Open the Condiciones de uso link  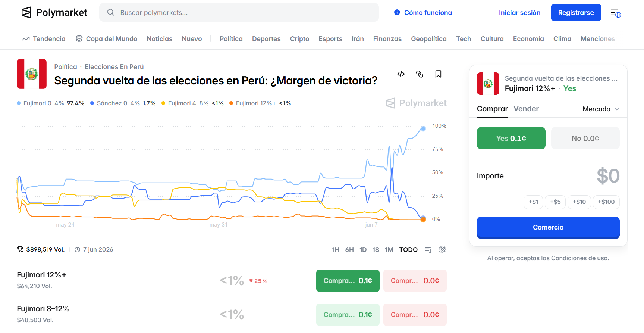pos(579,258)
